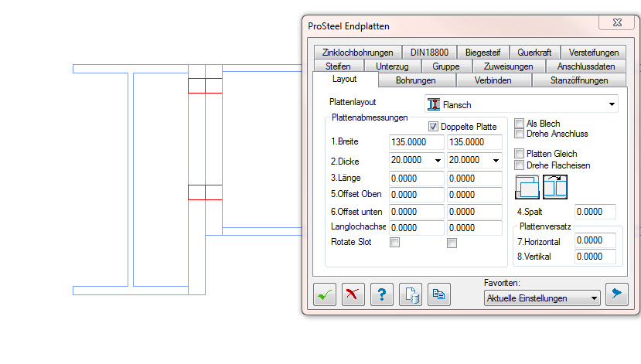Click the 4.Spalt input field
The width and height of the screenshot is (641, 364).
[595, 212]
